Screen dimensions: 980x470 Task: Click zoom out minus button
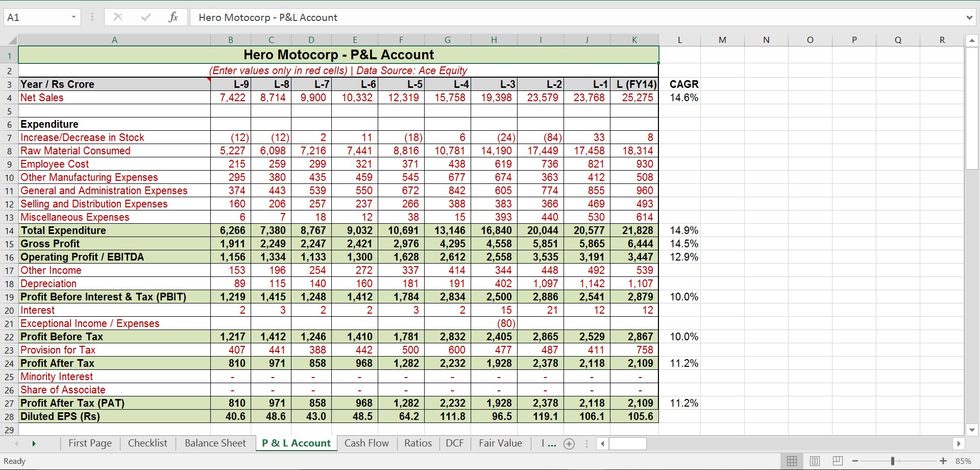pos(855,461)
